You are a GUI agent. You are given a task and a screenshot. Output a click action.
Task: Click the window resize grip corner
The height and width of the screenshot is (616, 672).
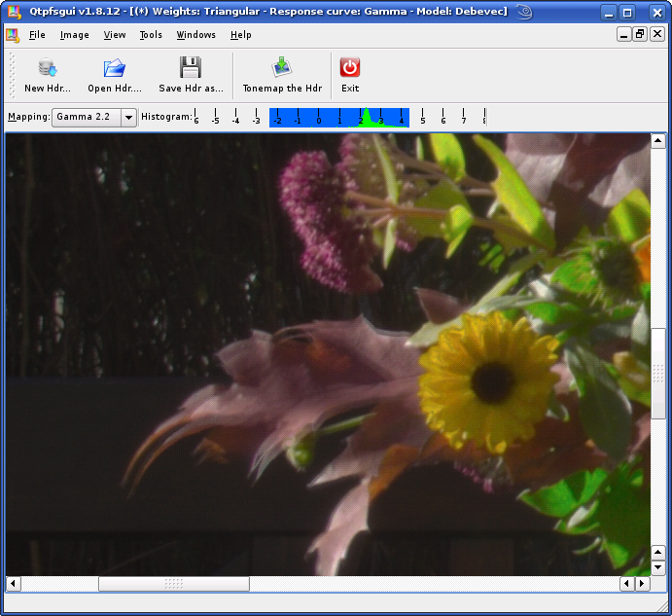(x=663, y=605)
